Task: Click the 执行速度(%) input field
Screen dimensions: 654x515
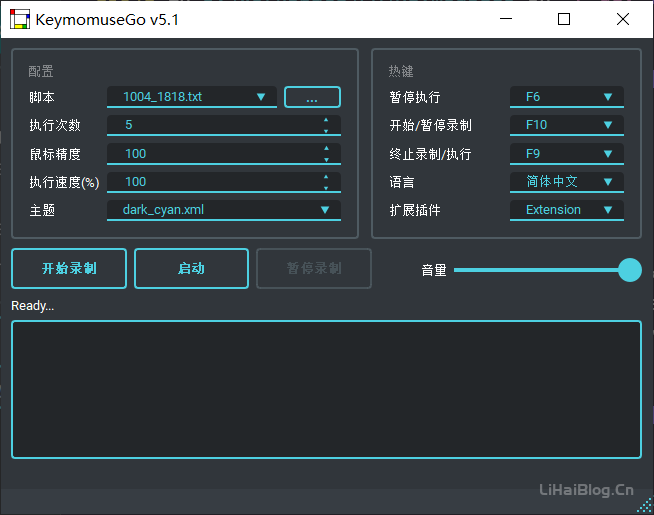Action: click(x=224, y=182)
